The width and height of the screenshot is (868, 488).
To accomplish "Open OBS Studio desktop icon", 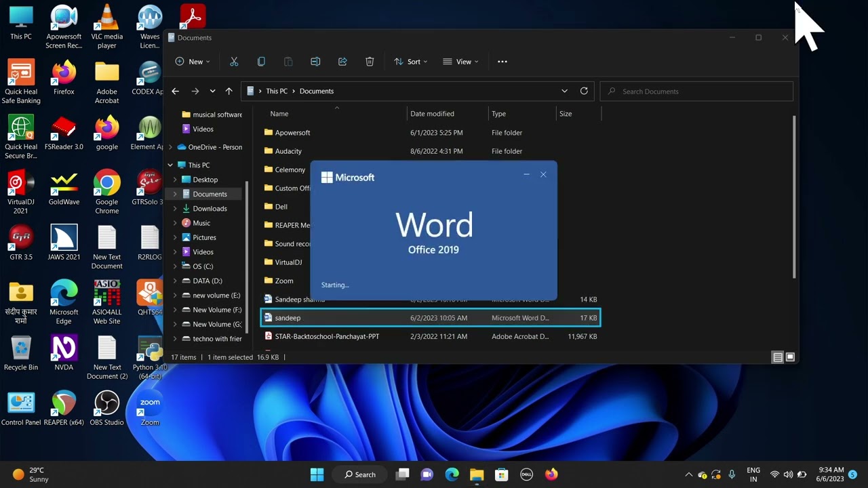I will pyautogui.click(x=106, y=408).
